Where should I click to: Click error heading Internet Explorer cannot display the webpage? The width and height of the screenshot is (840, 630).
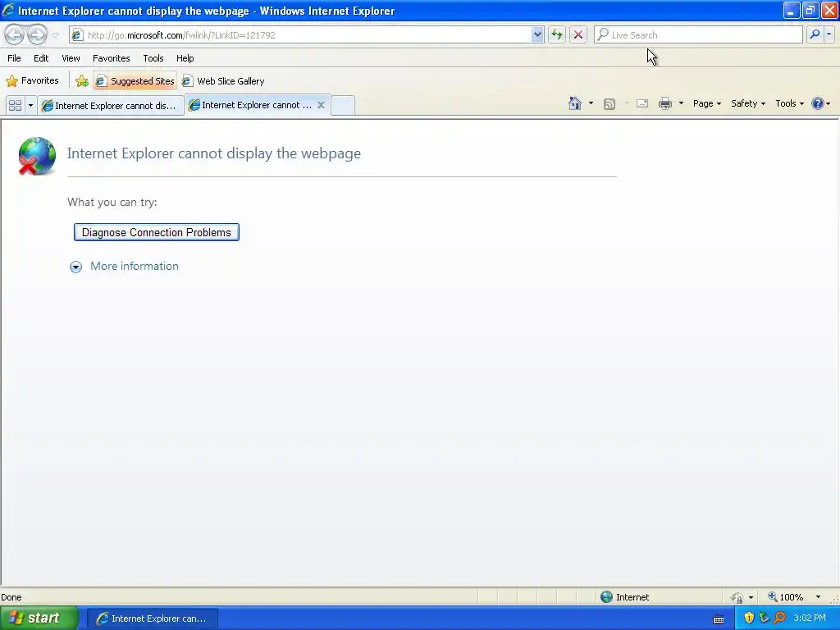214,153
